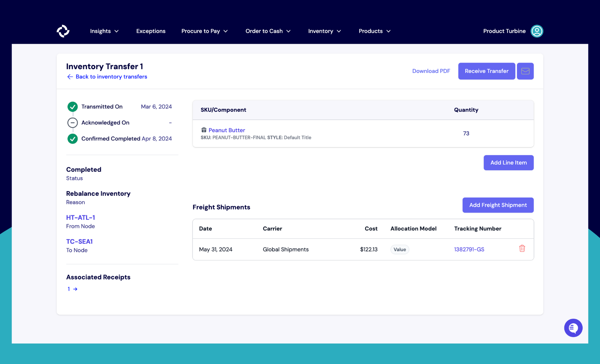This screenshot has width=600, height=364.
Task: Open the Order to Cash dropdown
Action: 268,31
